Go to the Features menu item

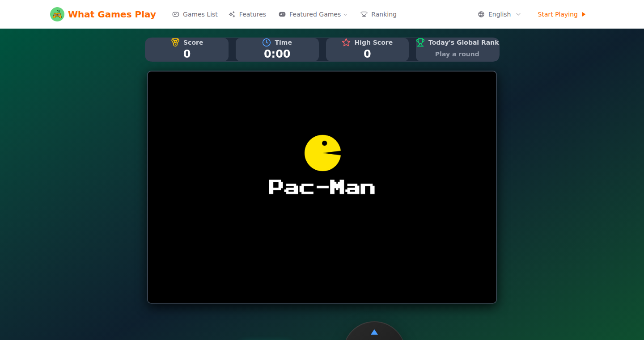click(x=247, y=14)
